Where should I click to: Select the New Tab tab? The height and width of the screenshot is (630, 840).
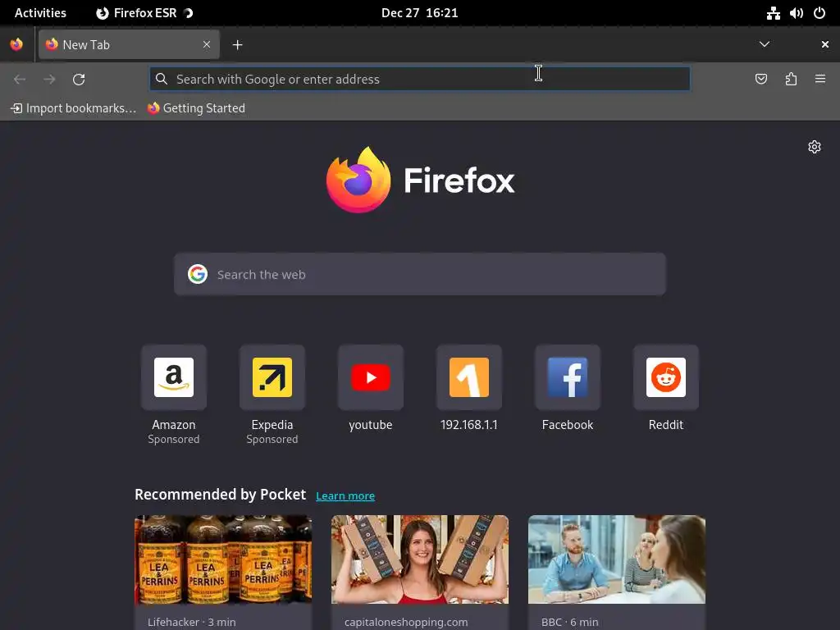pos(129,44)
